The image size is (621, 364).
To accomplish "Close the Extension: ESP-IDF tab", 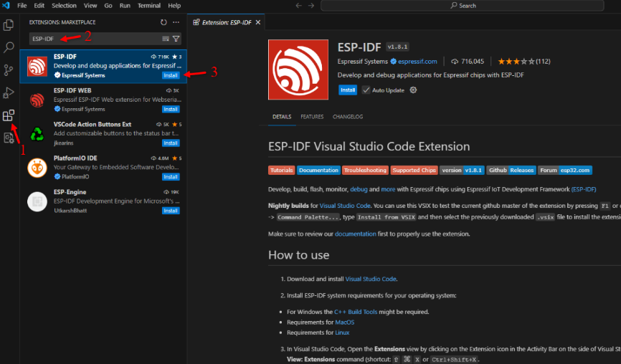I will pyautogui.click(x=258, y=22).
